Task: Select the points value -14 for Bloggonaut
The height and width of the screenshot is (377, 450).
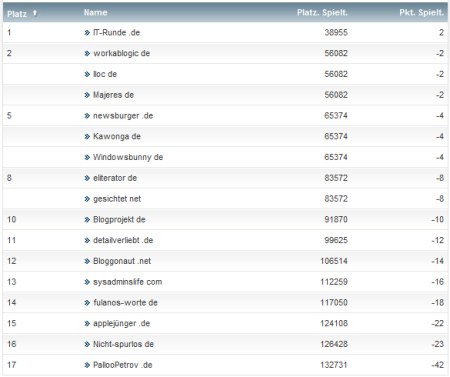Action: 438,261
